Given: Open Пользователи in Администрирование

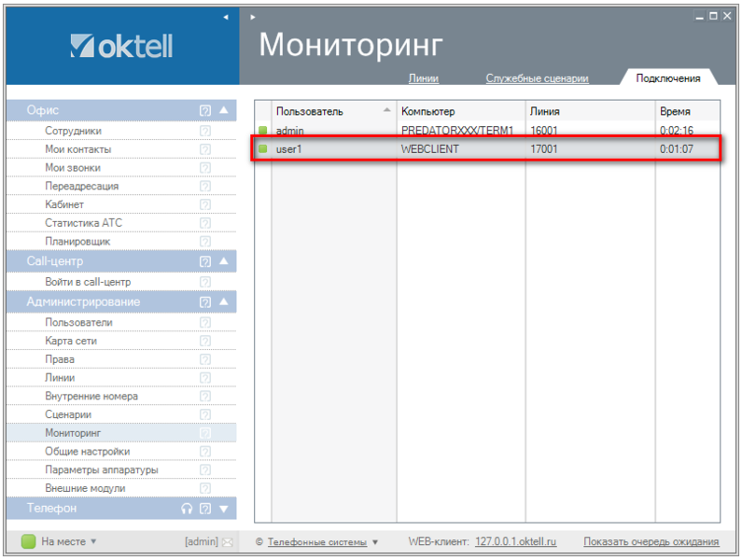Looking at the screenshot, I should 79,322.
